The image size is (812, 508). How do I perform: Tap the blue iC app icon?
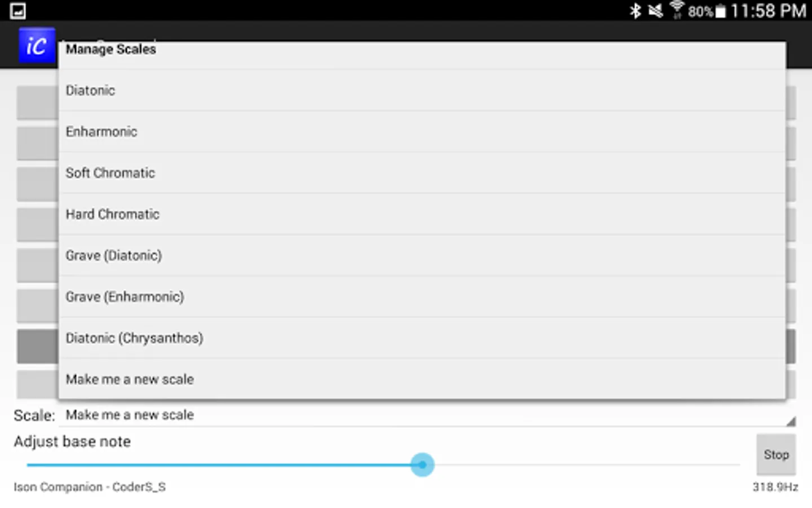(x=37, y=45)
